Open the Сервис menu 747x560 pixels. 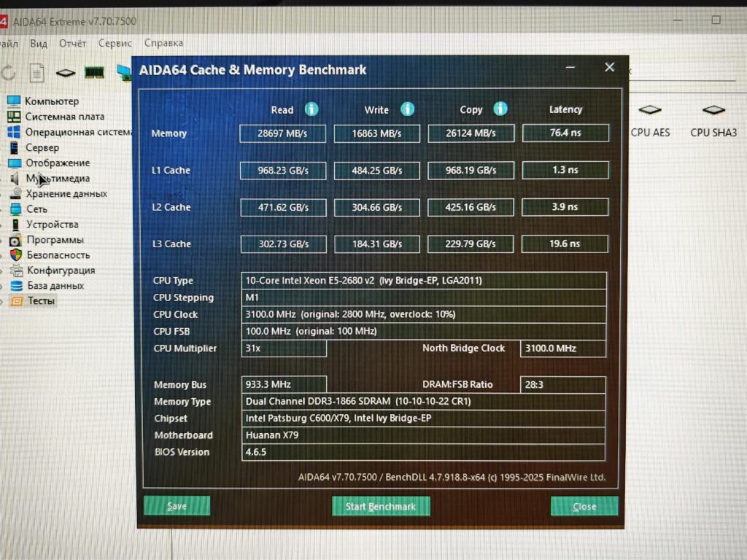114,43
